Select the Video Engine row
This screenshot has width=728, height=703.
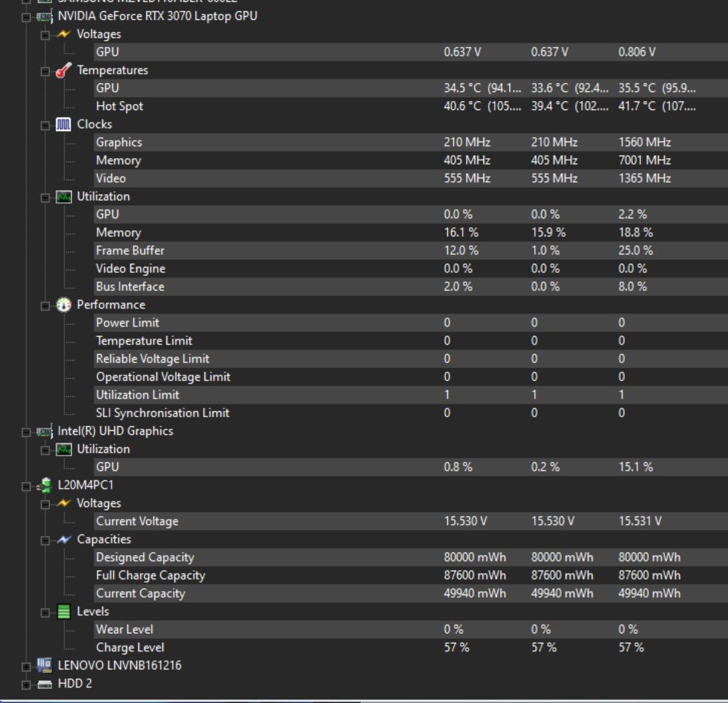click(411, 269)
